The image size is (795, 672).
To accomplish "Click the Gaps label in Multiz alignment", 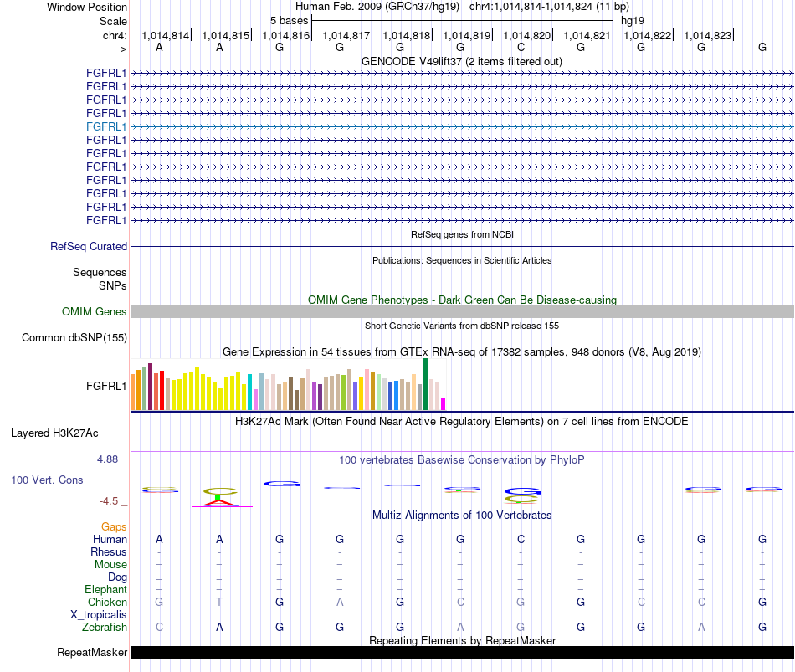I will pos(114,527).
